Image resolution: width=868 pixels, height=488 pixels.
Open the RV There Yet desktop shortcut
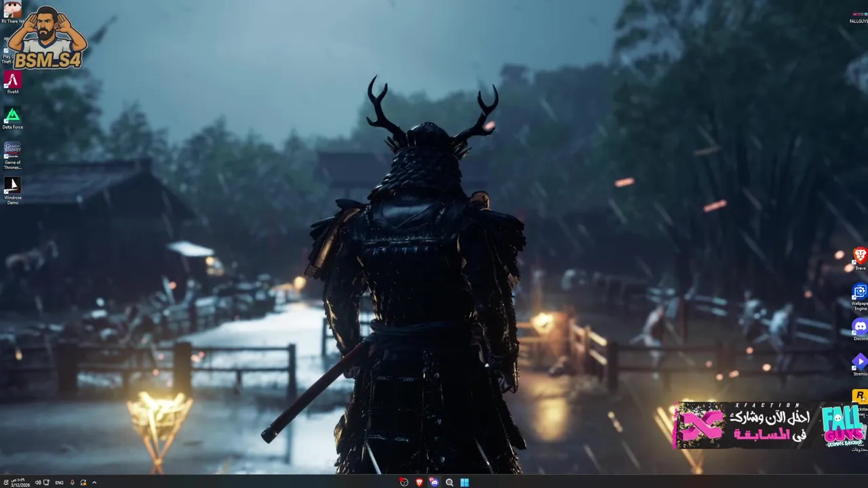pos(12,13)
